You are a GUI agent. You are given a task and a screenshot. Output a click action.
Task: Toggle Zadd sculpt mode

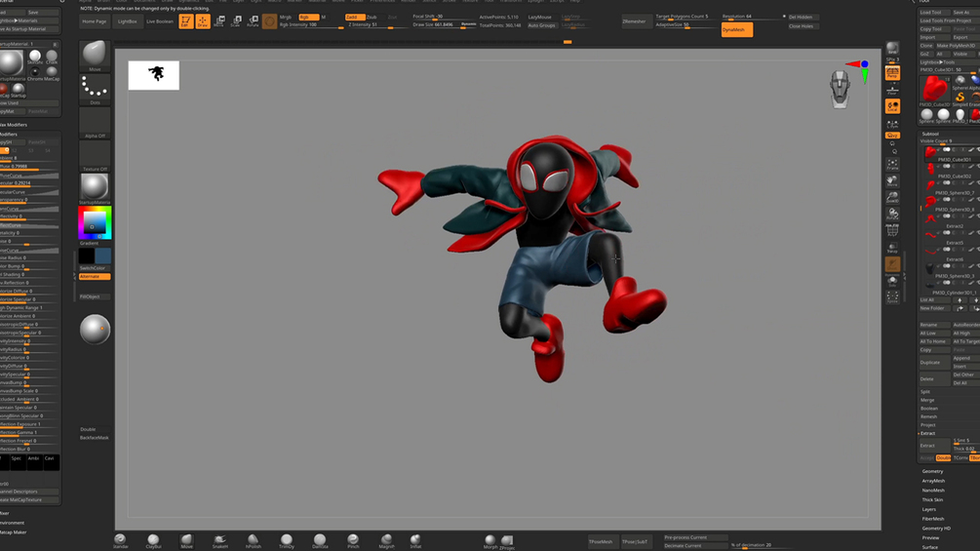pos(354,17)
